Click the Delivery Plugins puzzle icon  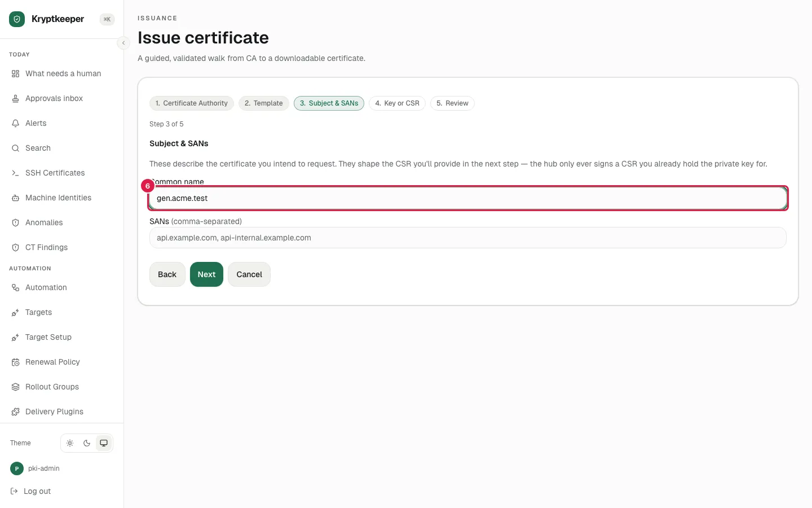pyautogui.click(x=15, y=412)
